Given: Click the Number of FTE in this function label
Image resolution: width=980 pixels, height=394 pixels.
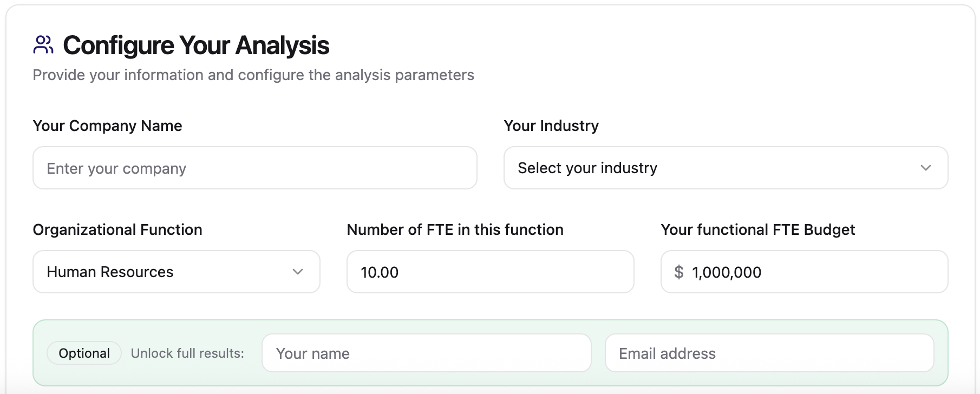Looking at the screenshot, I should pos(455,229).
